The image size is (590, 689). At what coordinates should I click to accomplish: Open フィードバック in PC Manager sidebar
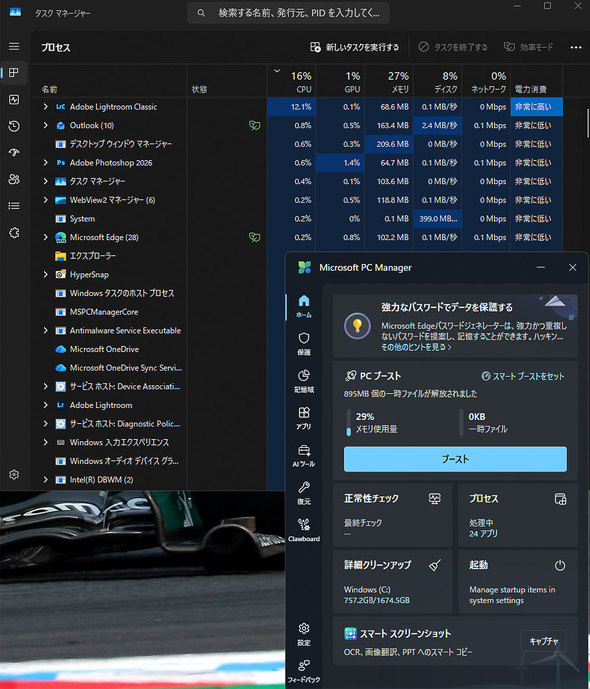pos(304,671)
